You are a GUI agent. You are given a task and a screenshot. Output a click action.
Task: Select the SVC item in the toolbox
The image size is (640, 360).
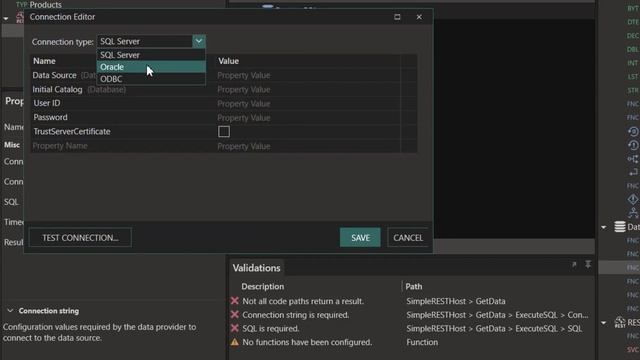tap(633, 350)
